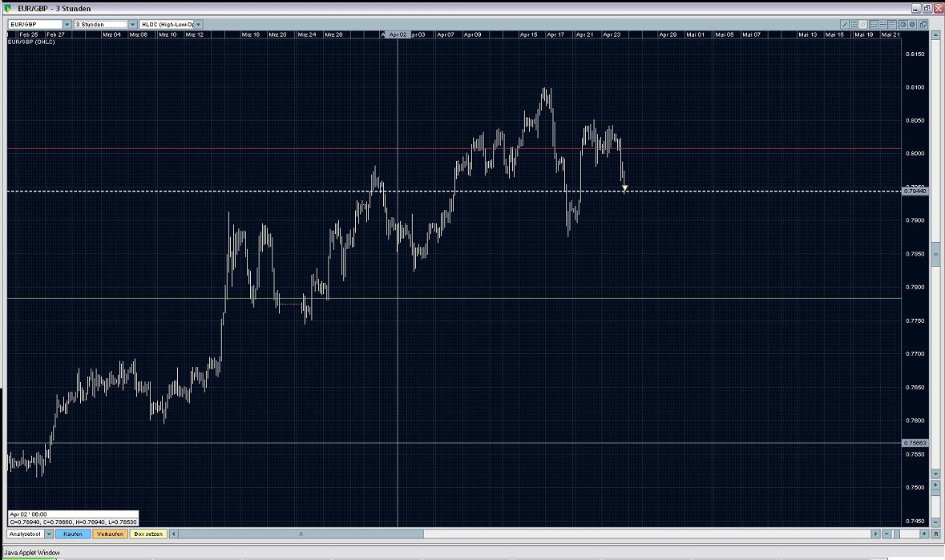This screenshot has width=945, height=560.
Task: Click the Kaufen button
Action: coord(73,534)
